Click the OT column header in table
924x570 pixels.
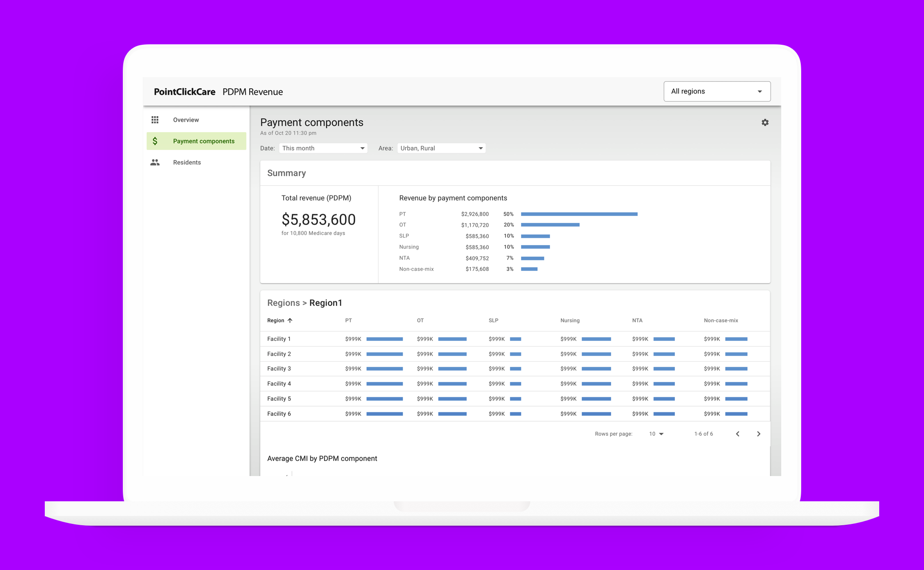(x=420, y=320)
